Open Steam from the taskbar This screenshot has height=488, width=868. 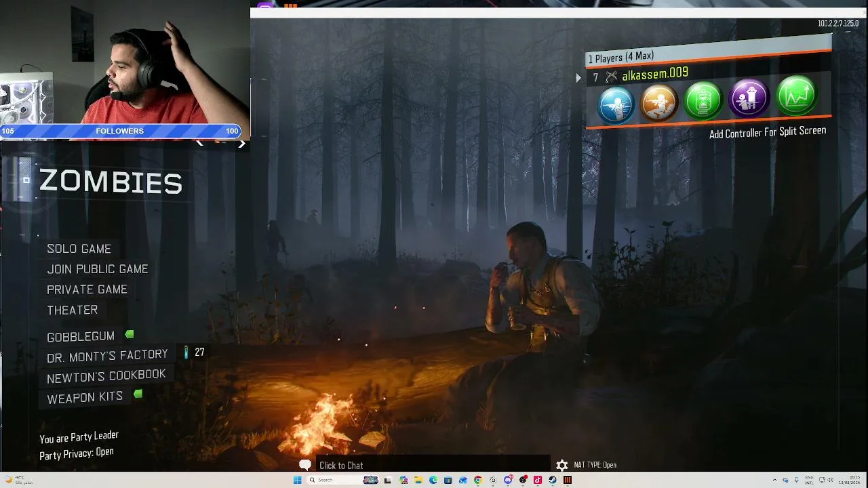(x=553, y=480)
